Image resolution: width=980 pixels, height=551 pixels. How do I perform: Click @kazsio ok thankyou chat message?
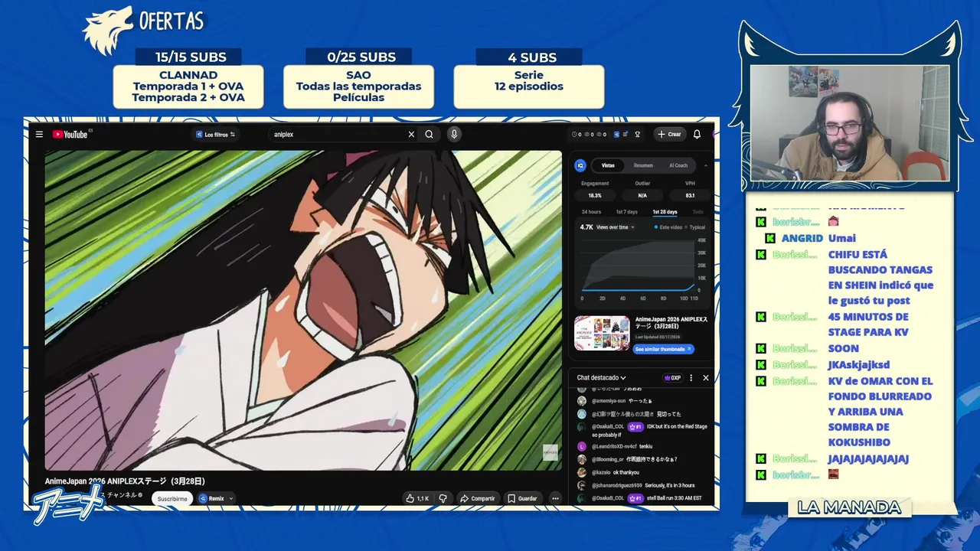click(609, 472)
